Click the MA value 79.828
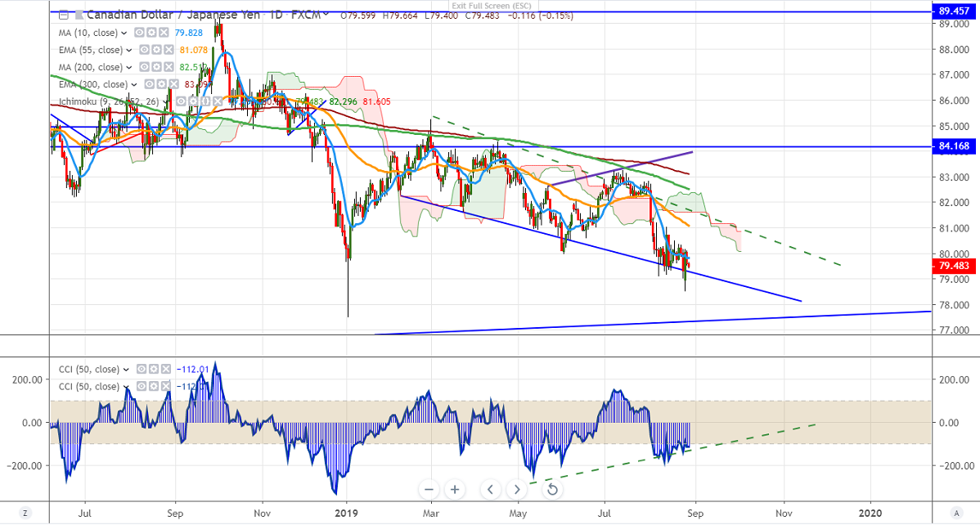The image size is (980, 525). 189,33
